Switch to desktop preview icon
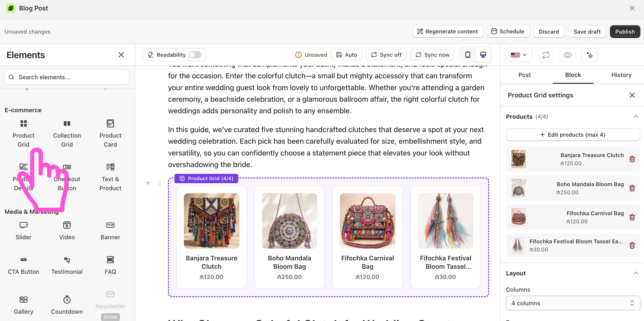The height and width of the screenshot is (321, 644). 483,55
